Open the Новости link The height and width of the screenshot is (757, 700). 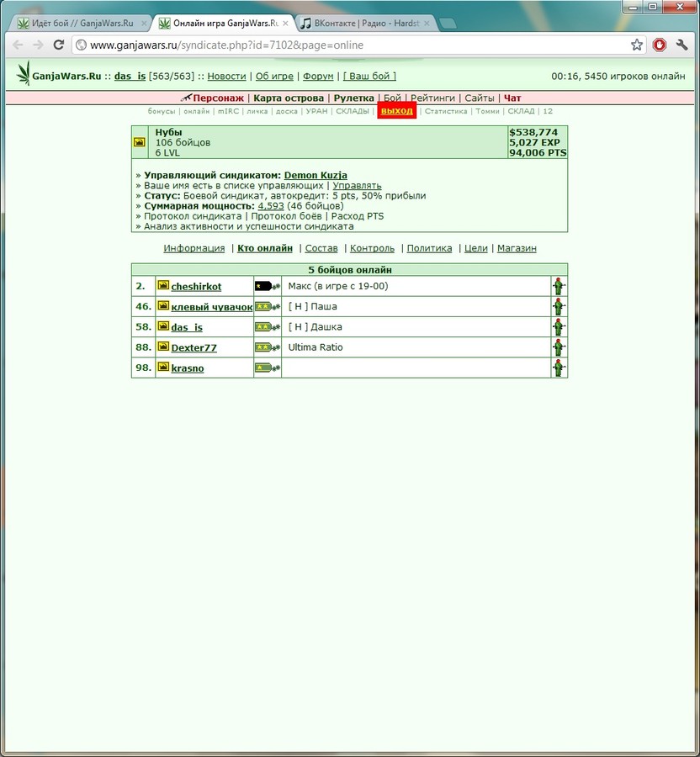(226, 77)
